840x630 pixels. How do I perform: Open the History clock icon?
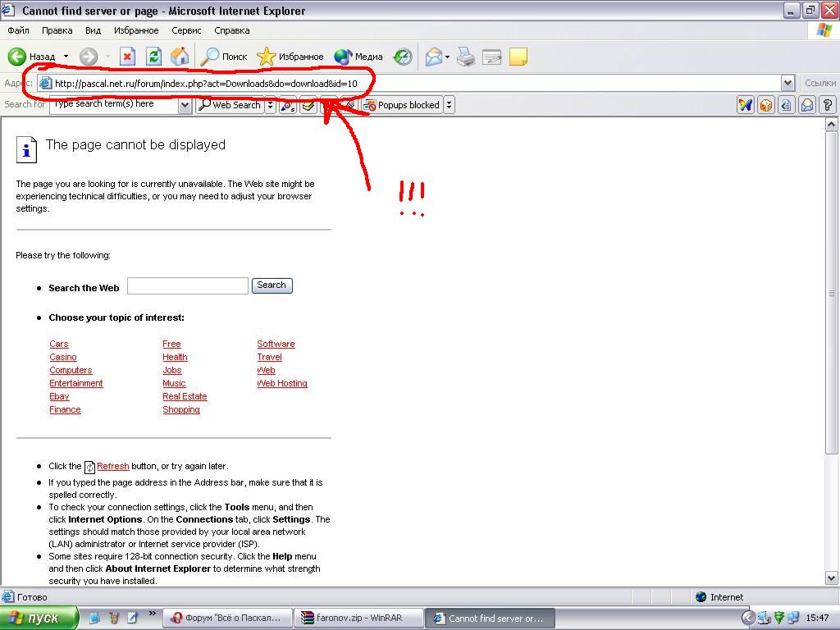point(403,57)
